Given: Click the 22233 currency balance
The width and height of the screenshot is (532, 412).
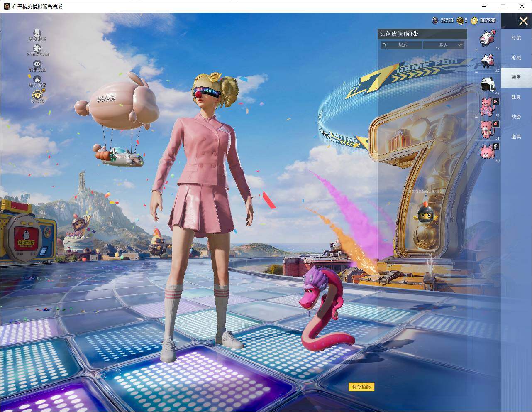Looking at the screenshot, I should pyautogui.click(x=447, y=20).
